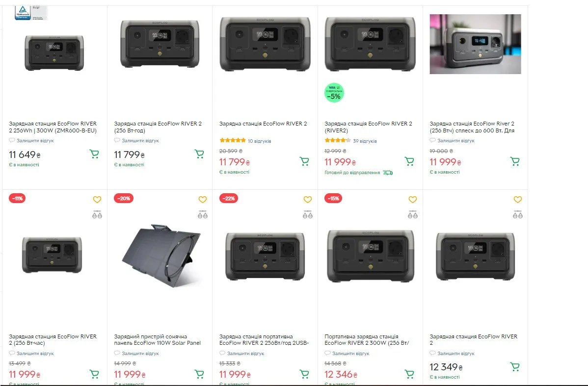The height and width of the screenshot is (386, 588).
Task: Click compare scales icon on -11% product
Action: pos(97,214)
